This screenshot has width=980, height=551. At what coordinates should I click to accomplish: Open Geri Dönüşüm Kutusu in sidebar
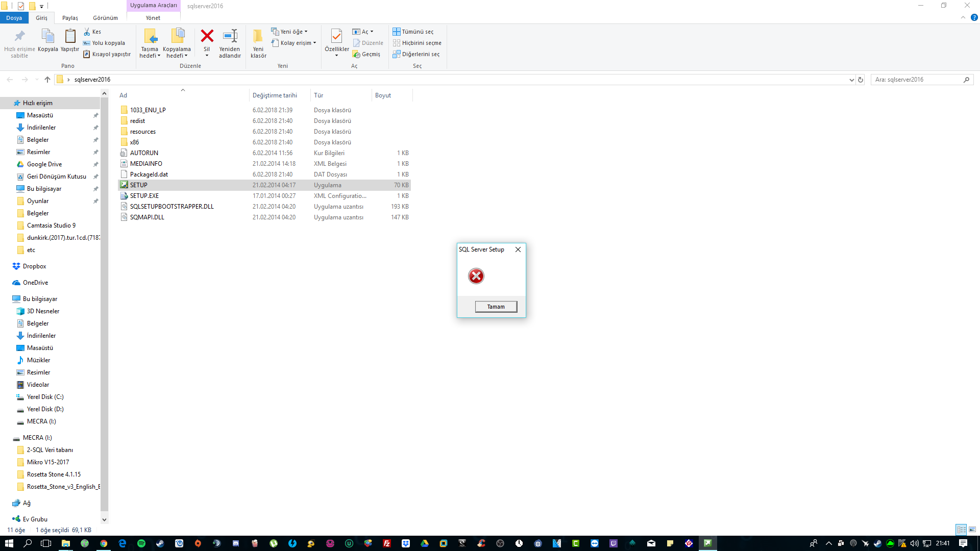[56, 177]
